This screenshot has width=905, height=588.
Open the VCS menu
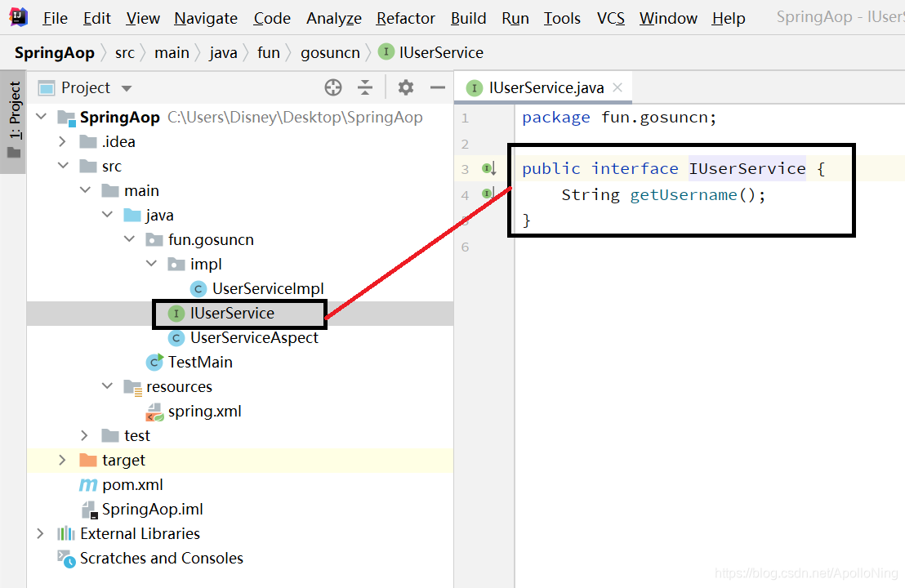[x=611, y=19]
